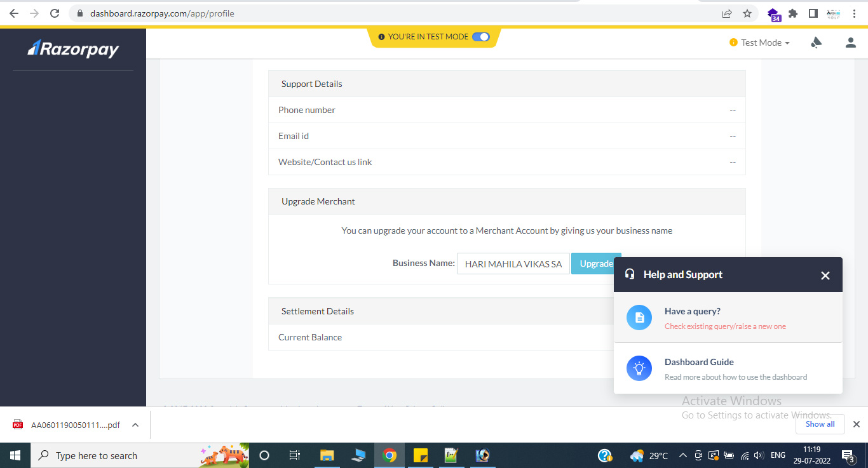Click the Razorpay logo in sidebar

[73, 49]
